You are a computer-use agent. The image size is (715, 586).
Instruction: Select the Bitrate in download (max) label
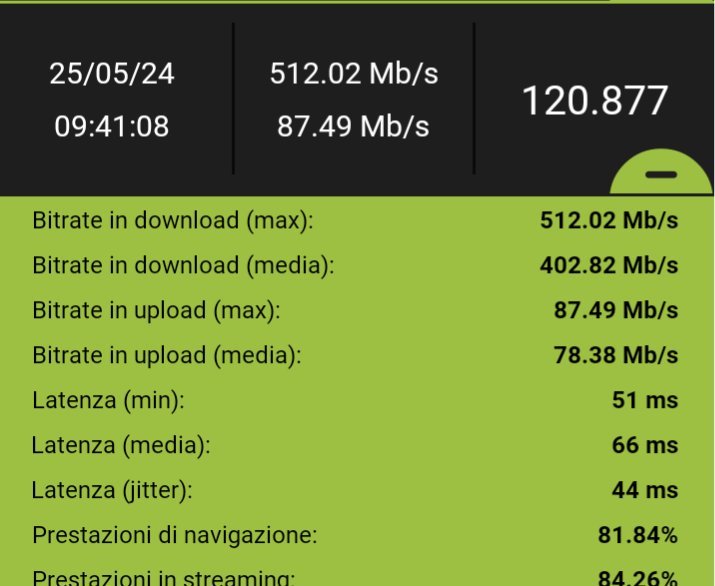172,220
